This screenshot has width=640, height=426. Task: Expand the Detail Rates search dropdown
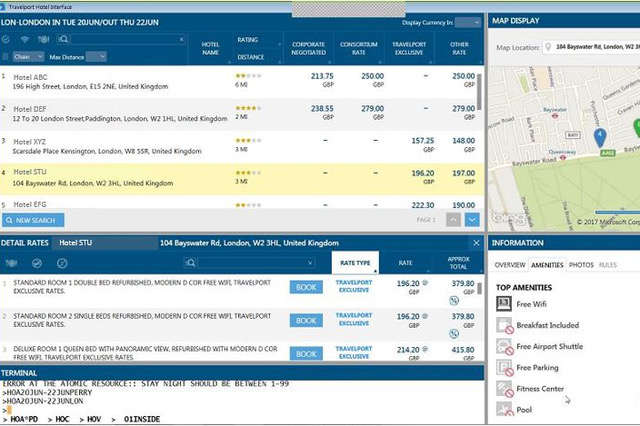tap(310, 263)
